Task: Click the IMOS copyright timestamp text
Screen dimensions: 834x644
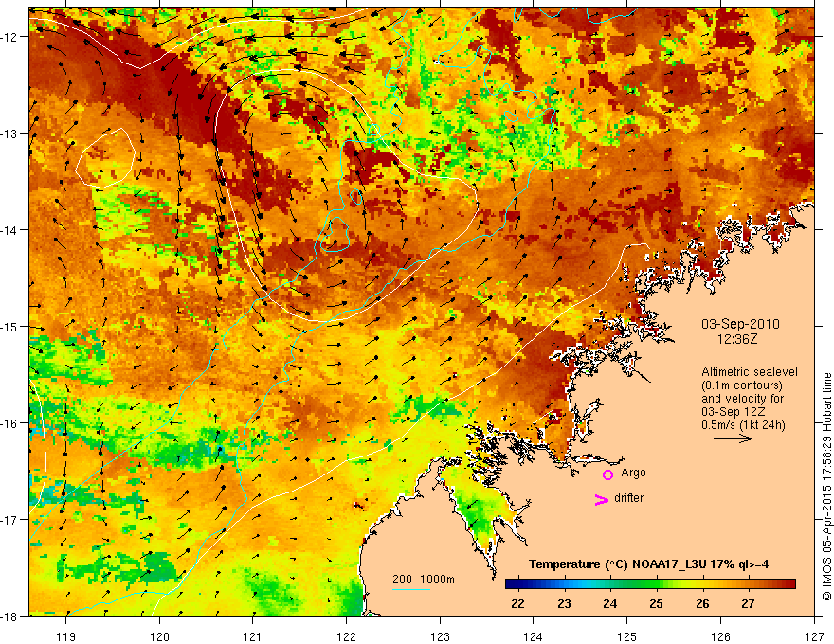Action: [826, 486]
